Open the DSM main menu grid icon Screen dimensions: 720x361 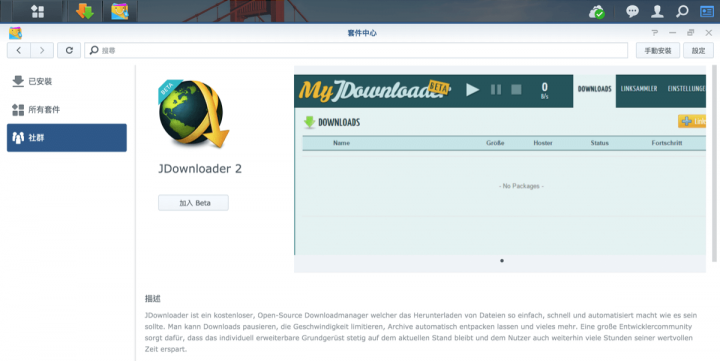(x=38, y=11)
